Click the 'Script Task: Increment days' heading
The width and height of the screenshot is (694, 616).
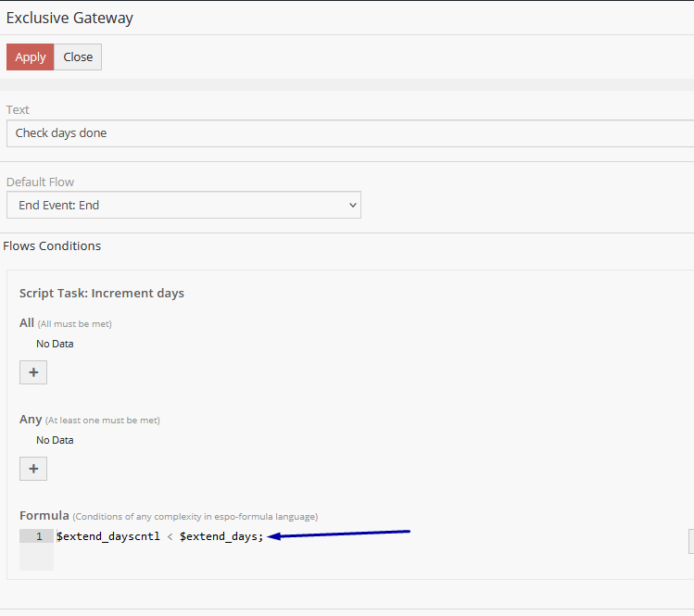[102, 294]
